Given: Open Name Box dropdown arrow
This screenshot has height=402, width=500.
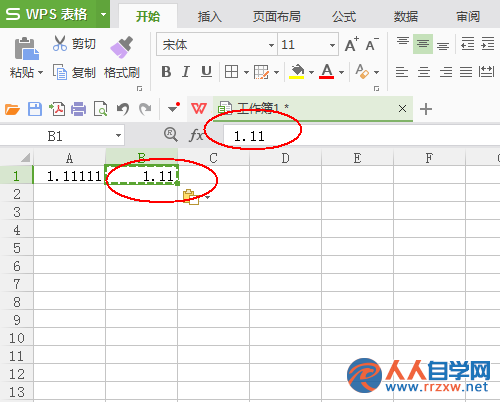Looking at the screenshot, I should coord(118,135).
